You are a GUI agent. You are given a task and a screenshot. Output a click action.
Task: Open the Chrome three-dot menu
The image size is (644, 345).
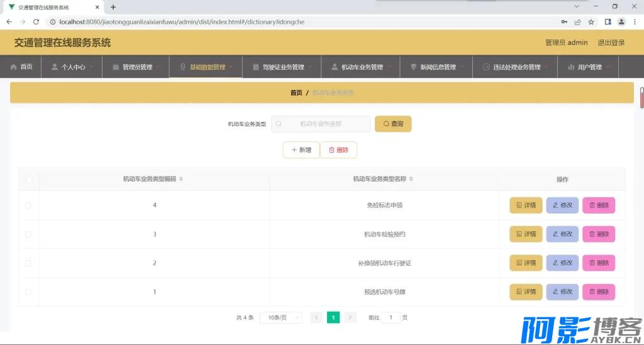[x=635, y=22]
